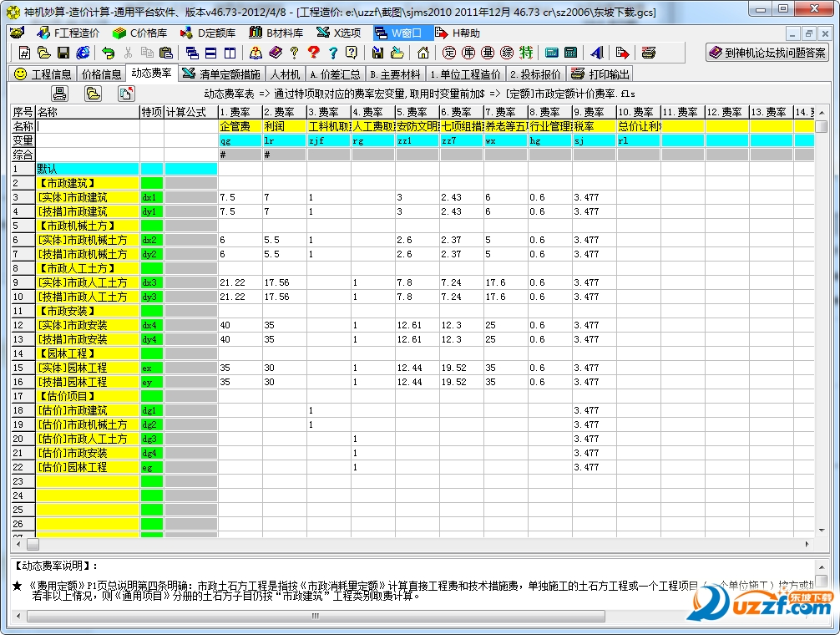Open the B材料库 menu

276,33
